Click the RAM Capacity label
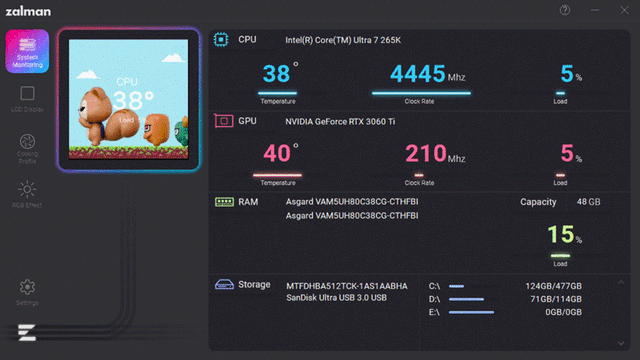640x360 pixels. click(538, 202)
